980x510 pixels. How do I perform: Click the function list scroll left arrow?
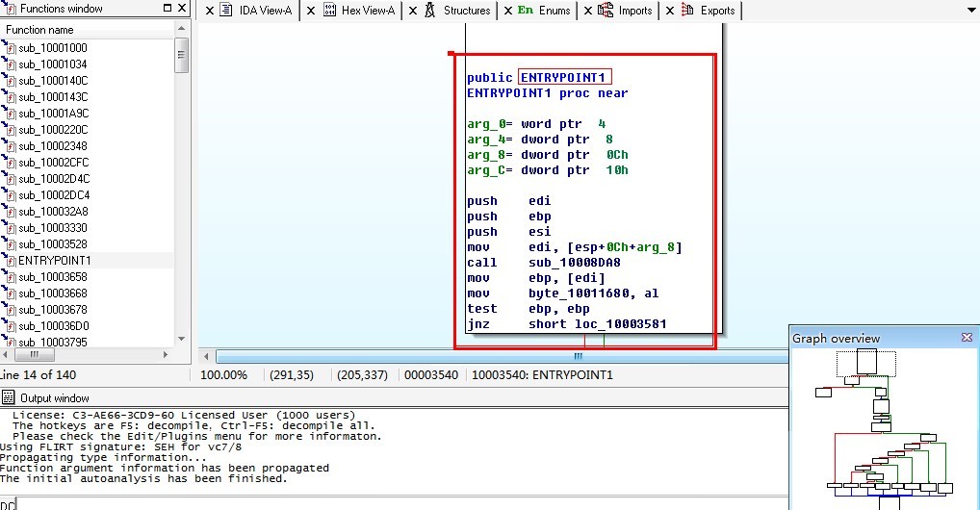[x=5, y=354]
